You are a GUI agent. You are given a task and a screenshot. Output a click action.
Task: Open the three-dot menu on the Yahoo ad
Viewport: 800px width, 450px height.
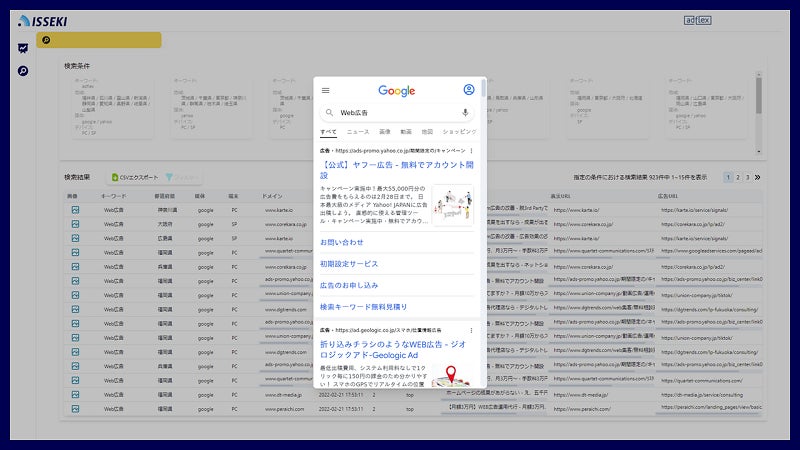[471, 151]
